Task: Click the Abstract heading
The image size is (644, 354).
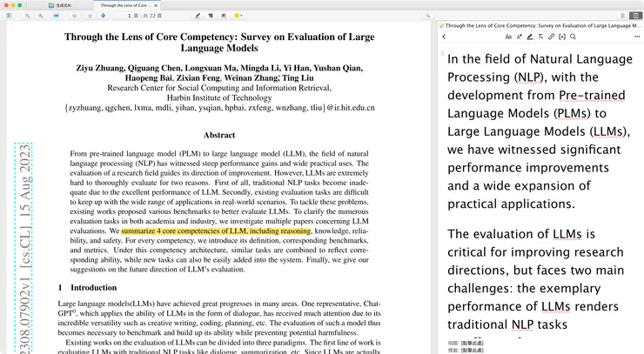Action: pos(219,135)
